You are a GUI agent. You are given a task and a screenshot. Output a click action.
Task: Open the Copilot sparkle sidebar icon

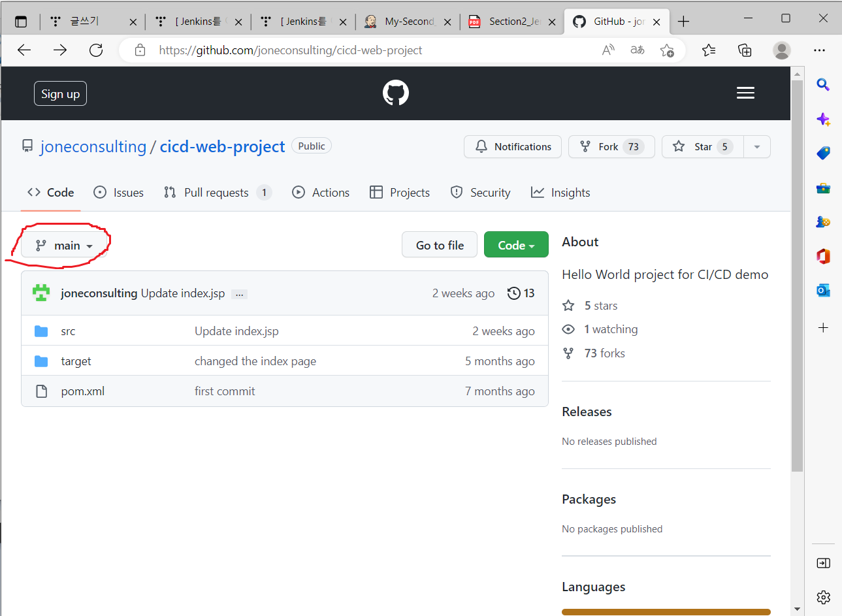click(x=823, y=119)
